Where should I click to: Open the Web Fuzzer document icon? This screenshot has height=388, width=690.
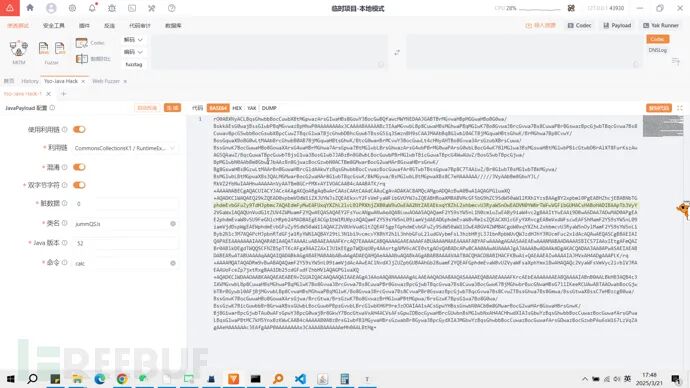[44, 48]
